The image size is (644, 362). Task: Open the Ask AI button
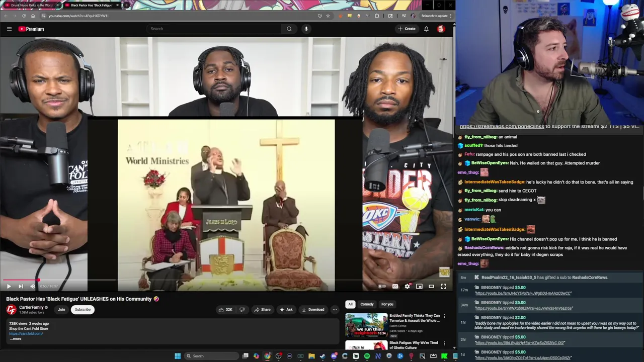tap(286, 310)
